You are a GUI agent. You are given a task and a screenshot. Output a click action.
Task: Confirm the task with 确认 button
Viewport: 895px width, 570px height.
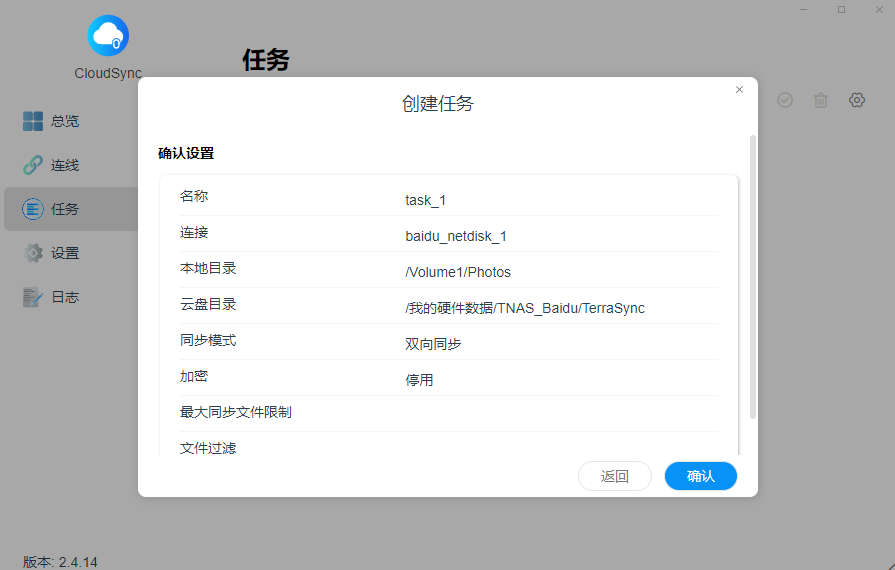700,476
